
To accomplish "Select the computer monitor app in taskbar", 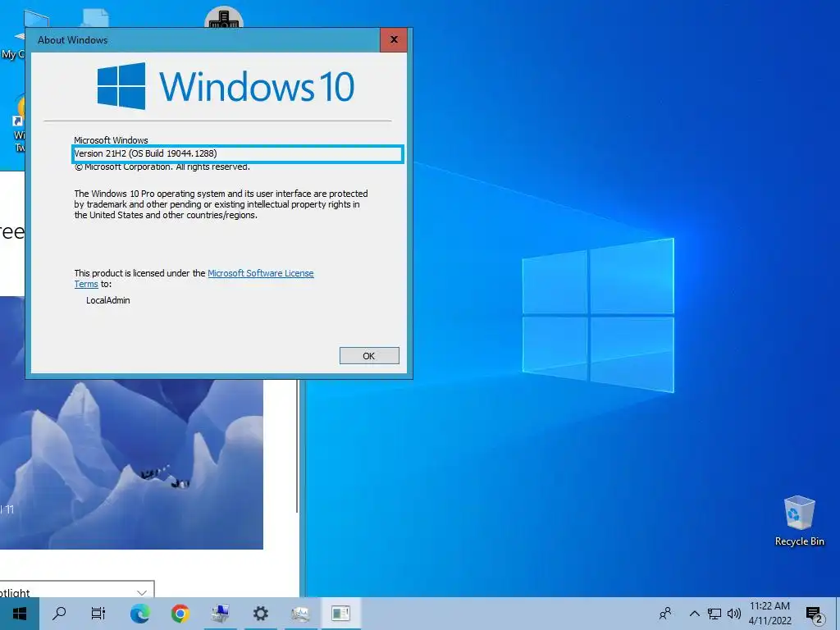I will tap(220, 614).
